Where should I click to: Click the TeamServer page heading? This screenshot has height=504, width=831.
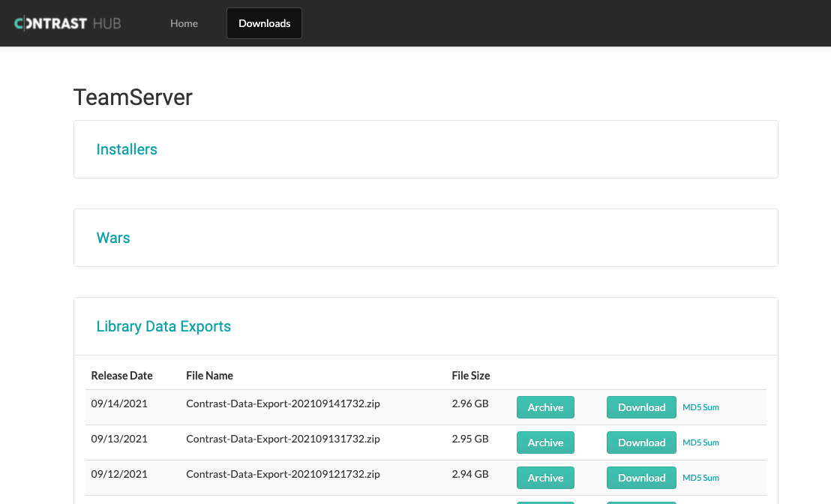(x=133, y=97)
